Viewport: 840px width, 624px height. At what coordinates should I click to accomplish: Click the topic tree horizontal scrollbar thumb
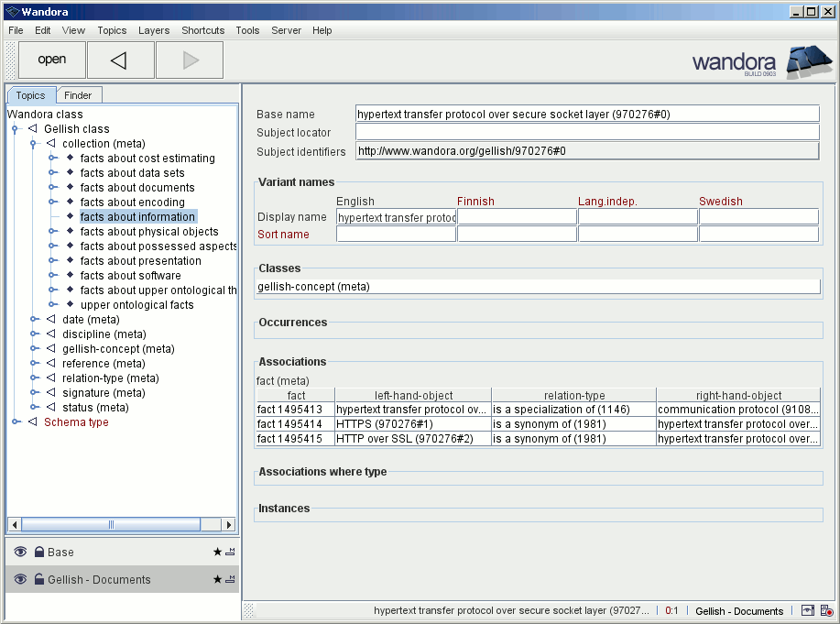pos(112,525)
